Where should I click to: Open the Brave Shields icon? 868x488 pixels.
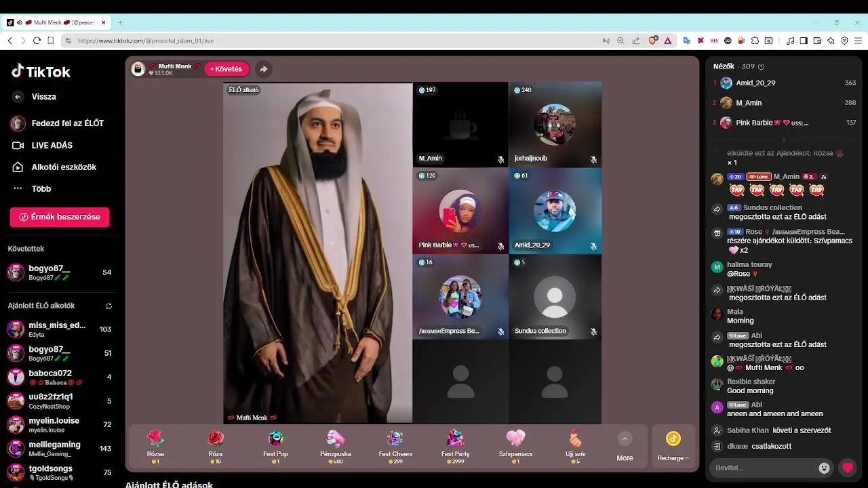tap(653, 41)
